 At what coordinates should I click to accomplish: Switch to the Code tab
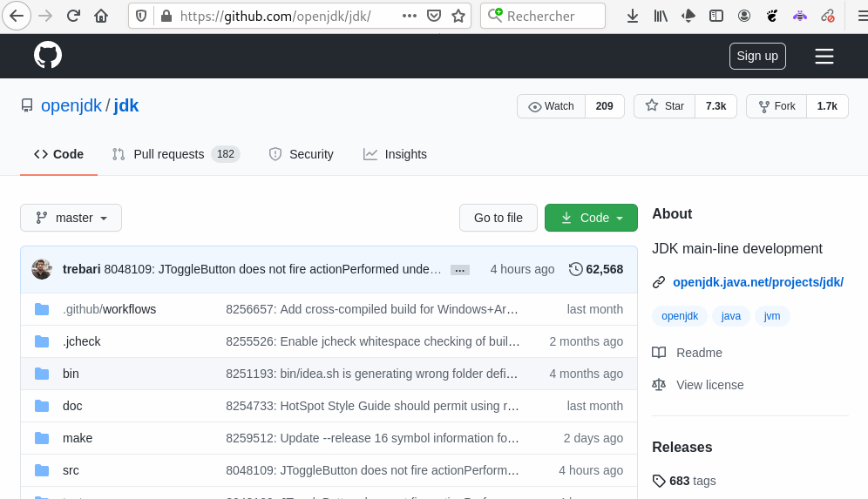(x=58, y=154)
